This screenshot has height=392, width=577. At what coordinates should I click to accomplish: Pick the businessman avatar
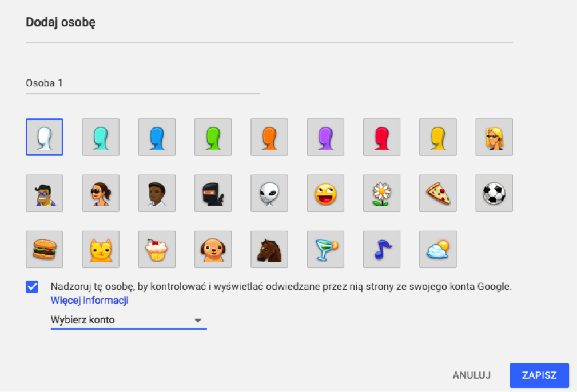tap(157, 193)
